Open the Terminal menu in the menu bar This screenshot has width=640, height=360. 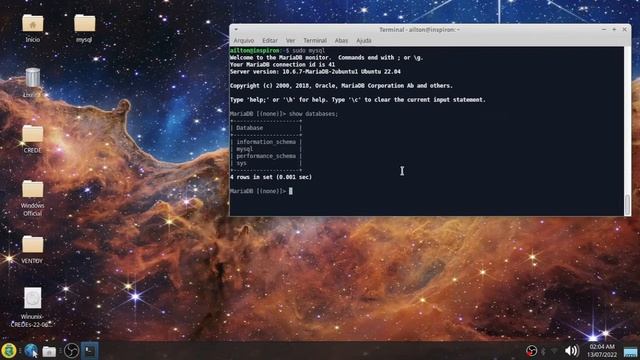coord(315,40)
